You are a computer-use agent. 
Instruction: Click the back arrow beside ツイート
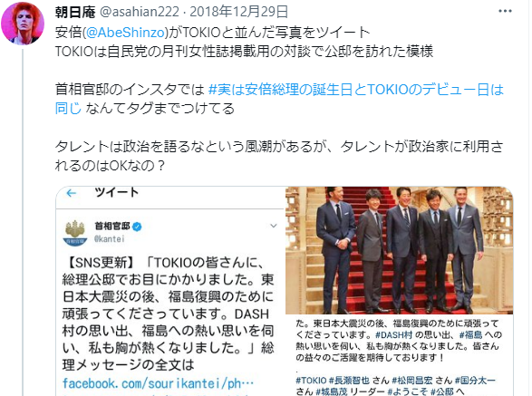(x=72, y=193)
